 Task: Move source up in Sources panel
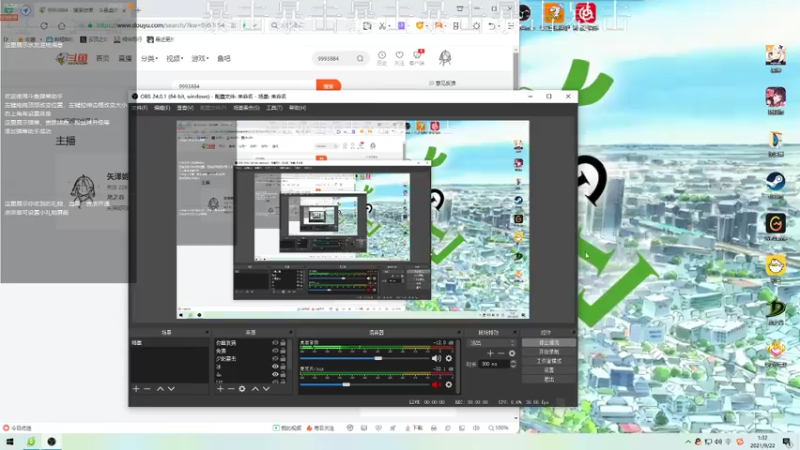point(255,389)
